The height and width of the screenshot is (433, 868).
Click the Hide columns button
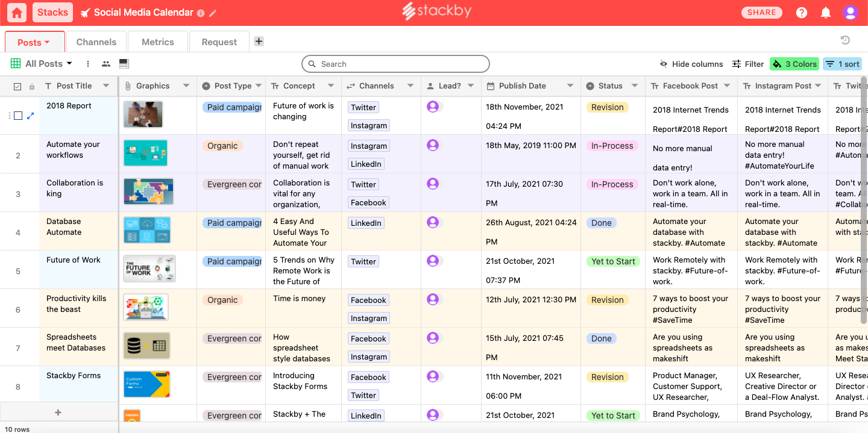[x=691, y=64]
